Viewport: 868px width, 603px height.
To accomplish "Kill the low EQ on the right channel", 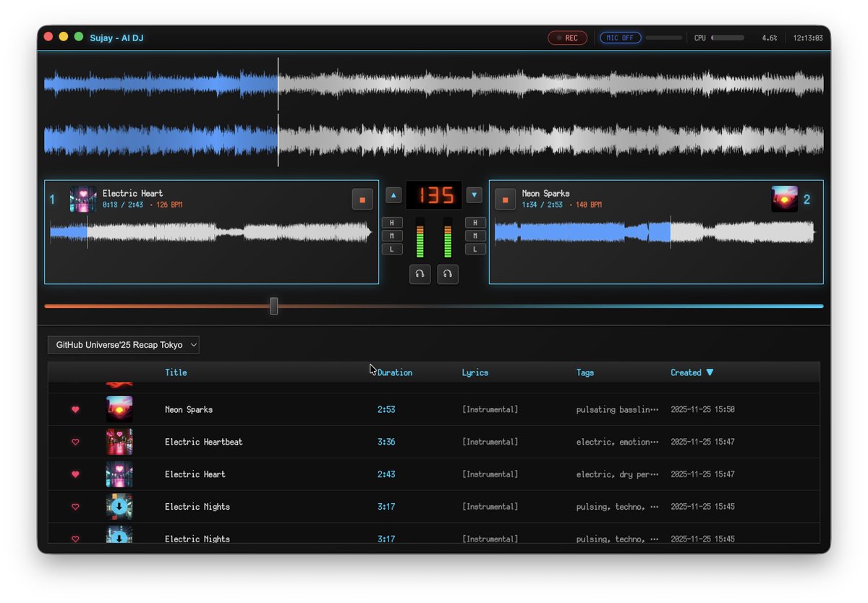I will point(475,248).
